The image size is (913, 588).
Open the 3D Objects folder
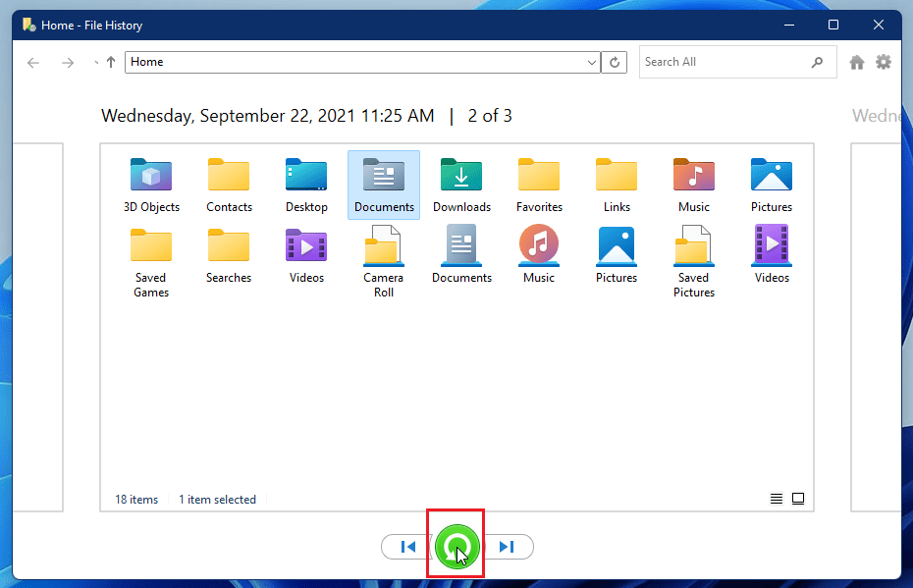click(151, 186)
